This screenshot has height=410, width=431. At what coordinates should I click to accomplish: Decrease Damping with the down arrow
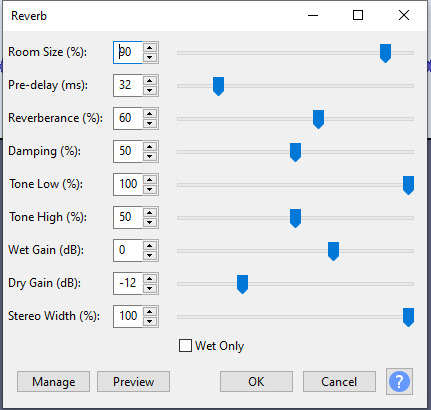(150, 157)
